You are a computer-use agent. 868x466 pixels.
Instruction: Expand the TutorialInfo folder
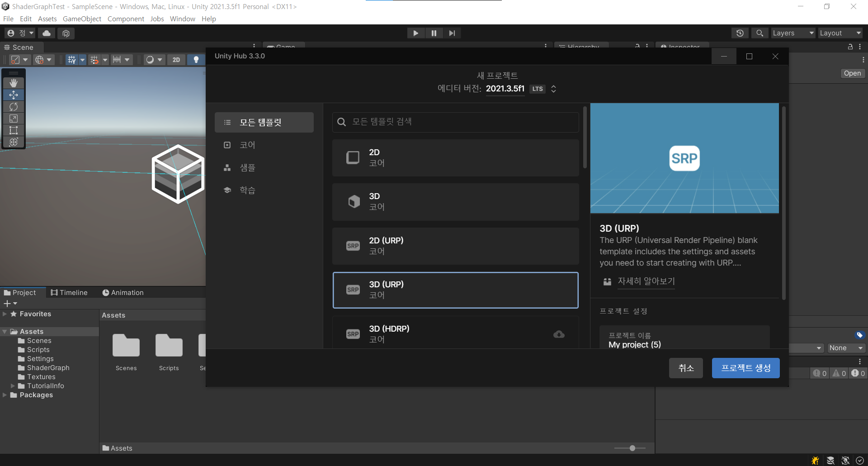[x=13, y=386]
